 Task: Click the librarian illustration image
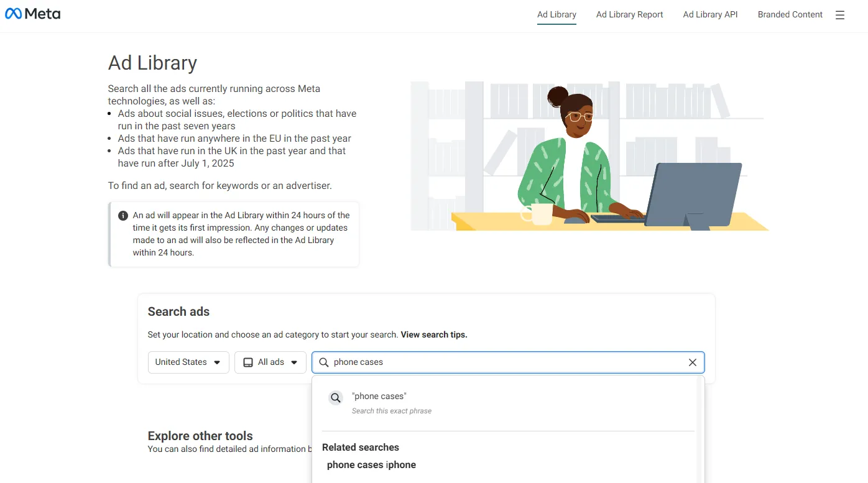tap(589, 156)
